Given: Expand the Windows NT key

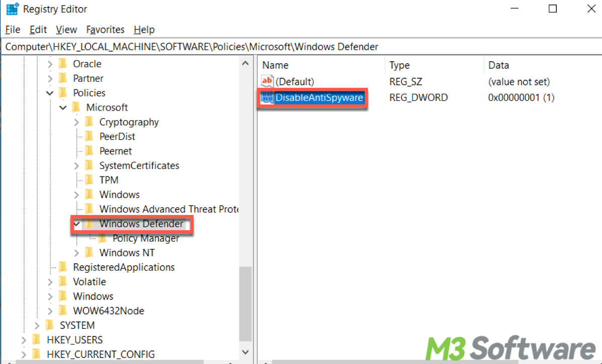Looking at the screenshot, I should point(76,253).
